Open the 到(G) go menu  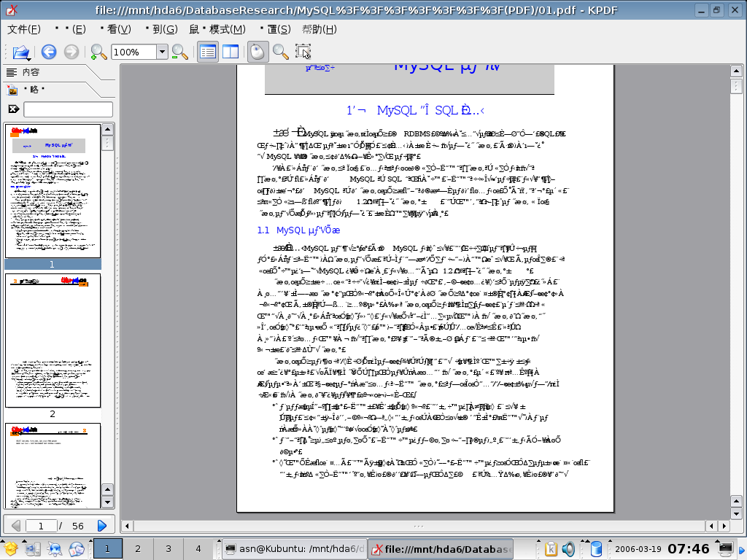pos(162,29)
